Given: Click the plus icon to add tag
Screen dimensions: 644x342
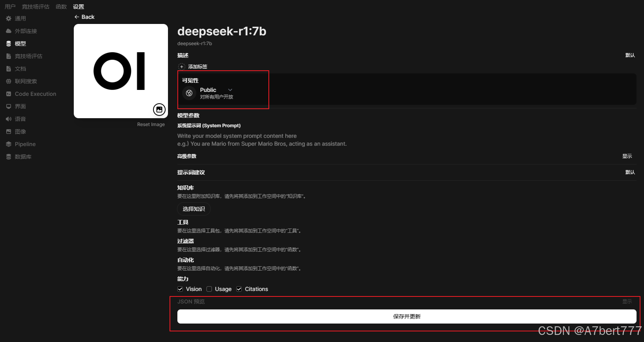Looking at the screenshot, I should pyautogui.click(x=182, y=67).
